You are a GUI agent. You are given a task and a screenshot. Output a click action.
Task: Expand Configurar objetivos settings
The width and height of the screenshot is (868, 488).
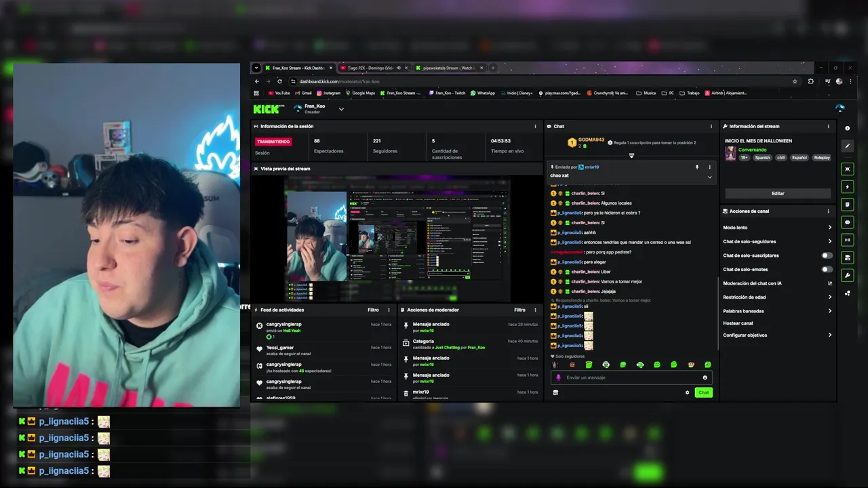(829, 335)
